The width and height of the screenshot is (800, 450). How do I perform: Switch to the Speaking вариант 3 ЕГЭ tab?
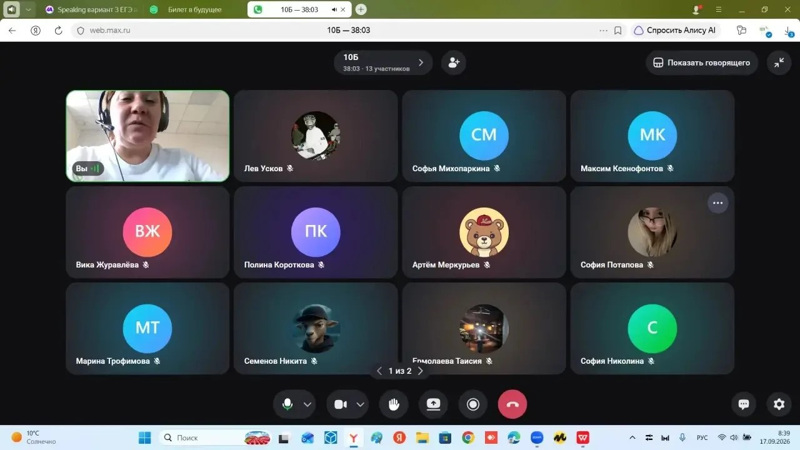tap(91, 10)
